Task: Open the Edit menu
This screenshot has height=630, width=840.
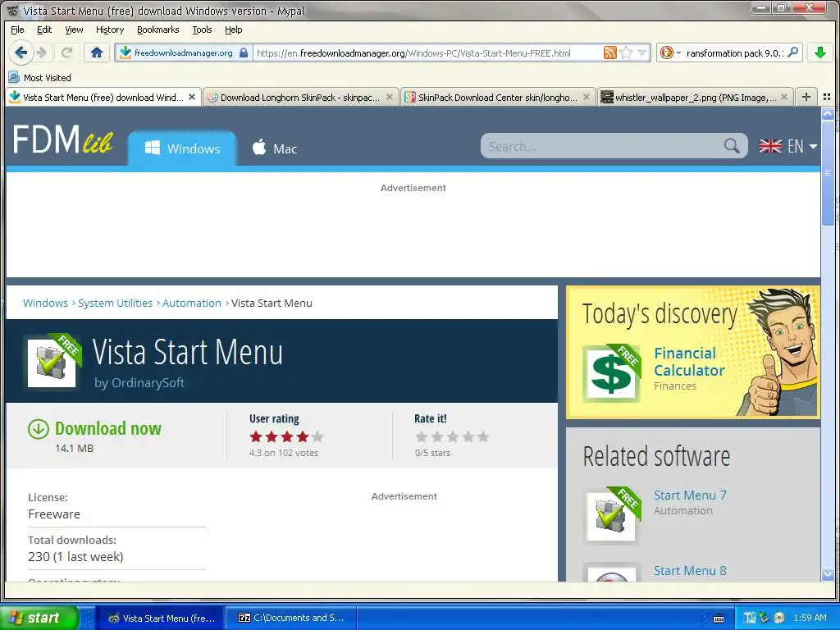Action: [44, 30]
